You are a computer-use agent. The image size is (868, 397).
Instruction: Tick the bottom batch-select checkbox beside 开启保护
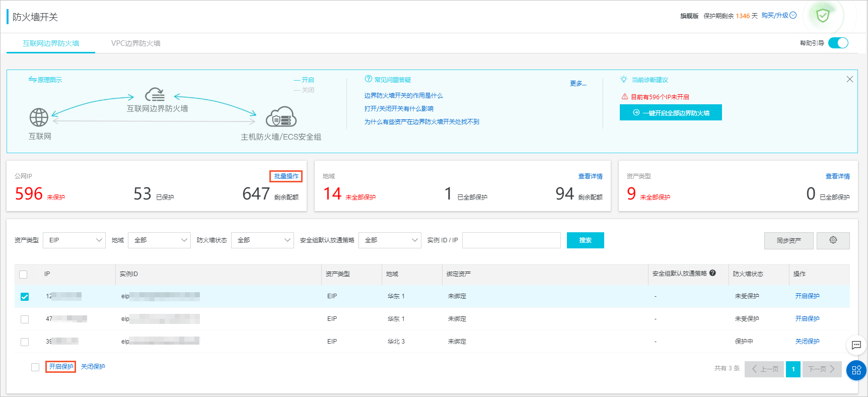point(35,367)
